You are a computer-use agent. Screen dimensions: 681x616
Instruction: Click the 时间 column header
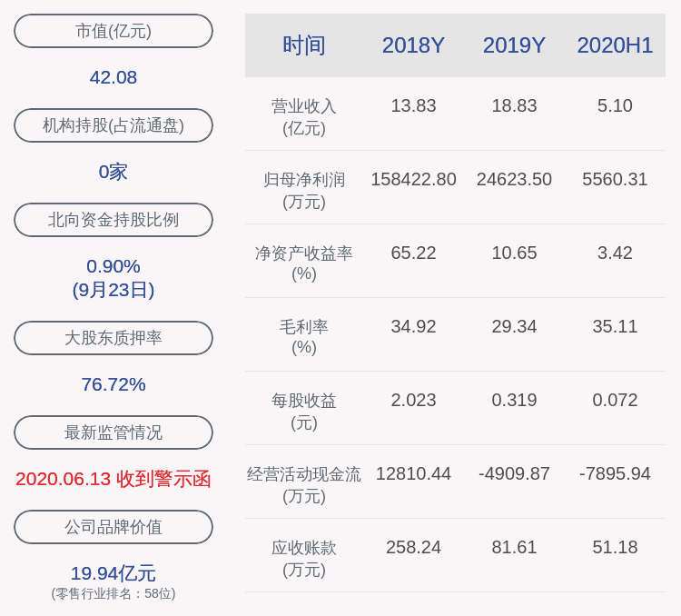(304, 45)
